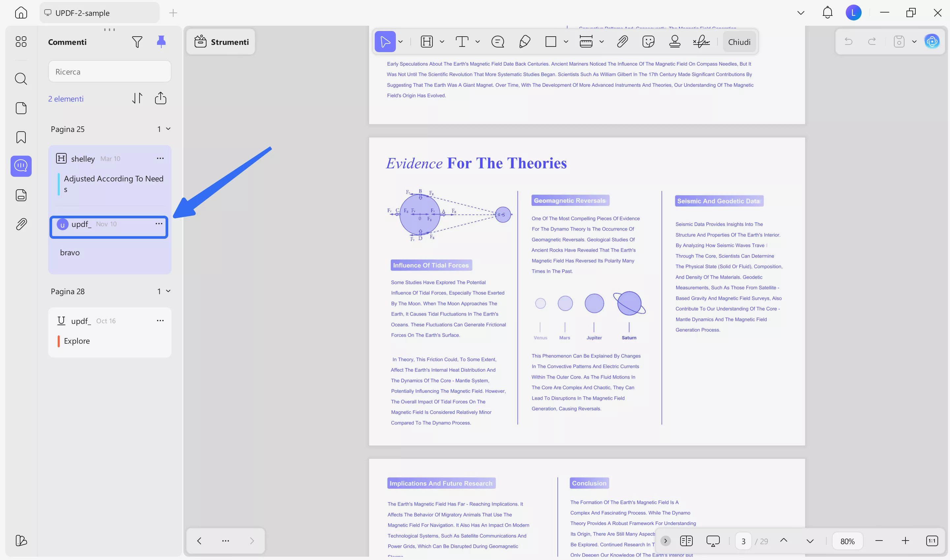Expand the highlight tool dropdown arrow
This screenshot has height=560, width=950.
pyautogui.click(x=442, y=42)
